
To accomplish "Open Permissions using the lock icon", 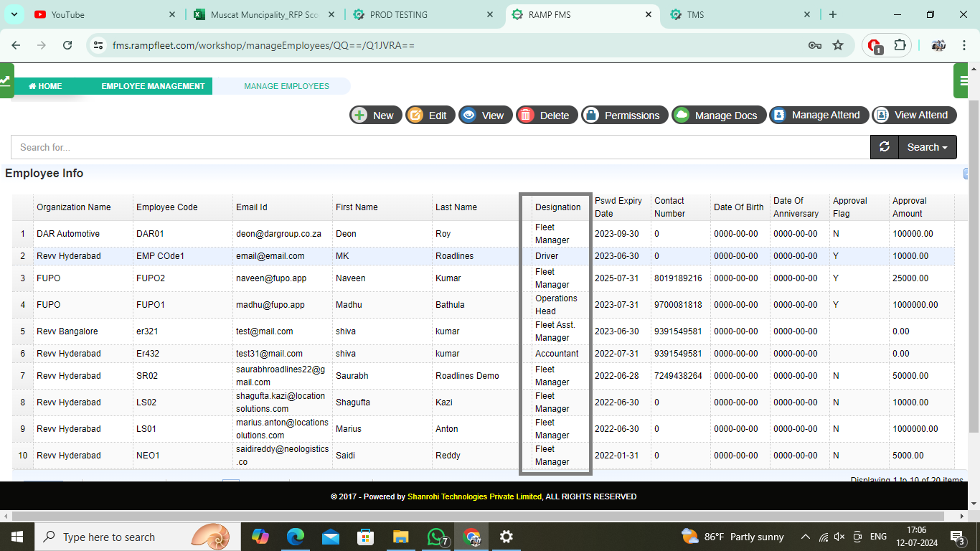I will [x=591, y=115].
